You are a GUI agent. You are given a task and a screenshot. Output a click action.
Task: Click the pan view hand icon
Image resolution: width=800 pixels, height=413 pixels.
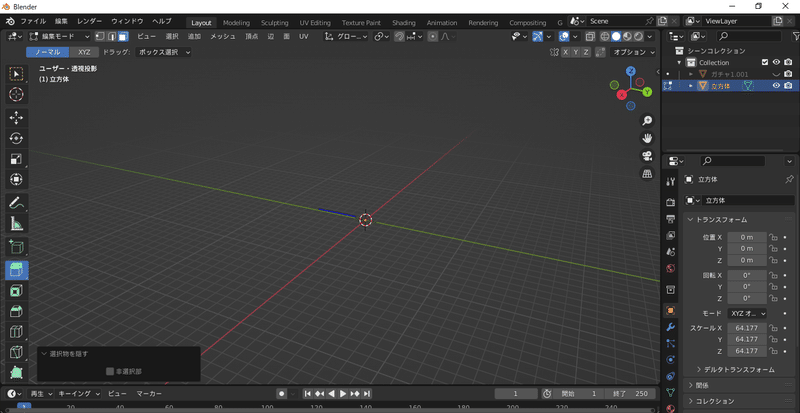tap(647, 138)
